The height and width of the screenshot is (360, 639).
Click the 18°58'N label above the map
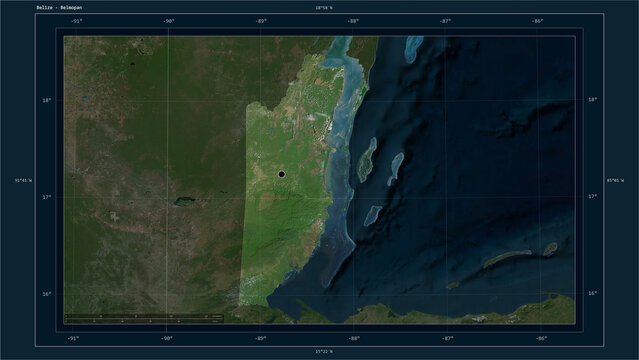pyautogui.click(x=324, y=8)
